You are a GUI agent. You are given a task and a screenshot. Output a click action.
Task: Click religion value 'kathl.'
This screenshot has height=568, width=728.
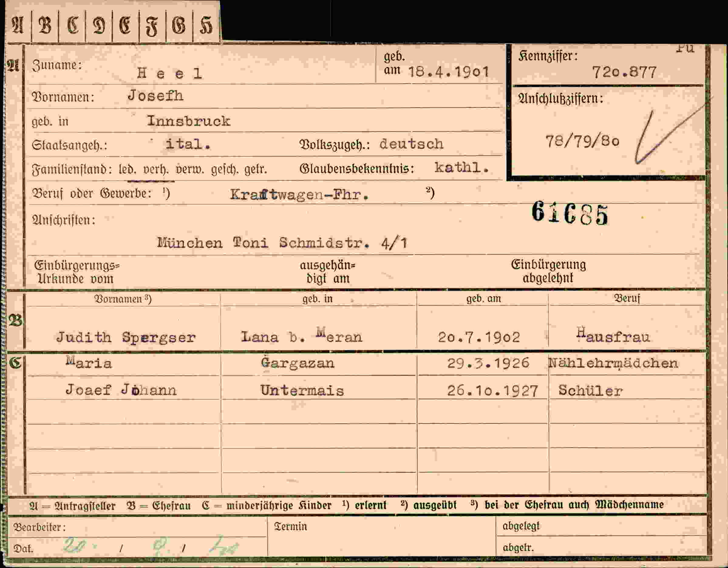(x=462, y=167)
